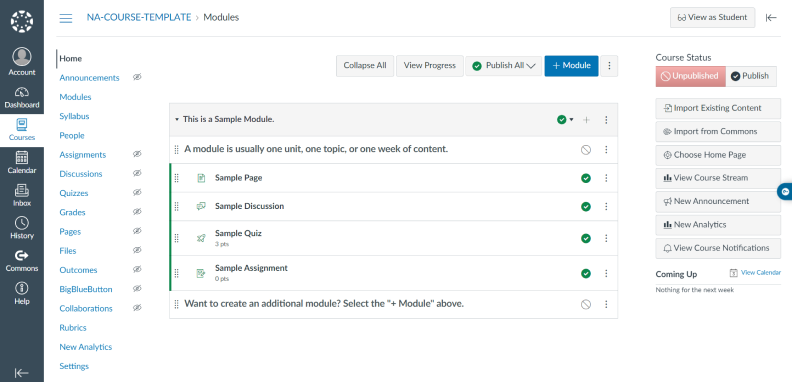Open History in global navigation
This screenshot has height=382, width=792.
(x=22, y=228)
